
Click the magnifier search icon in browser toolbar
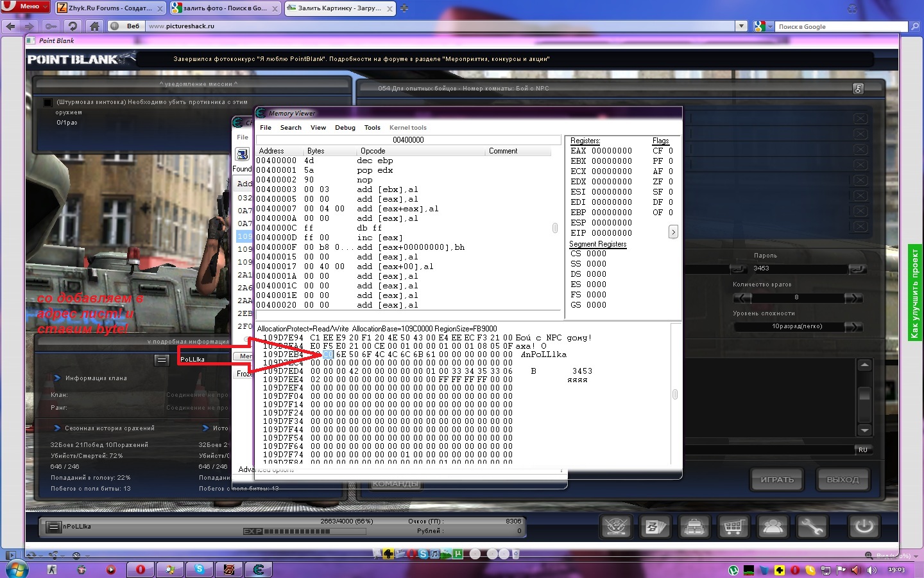[915, 26]
